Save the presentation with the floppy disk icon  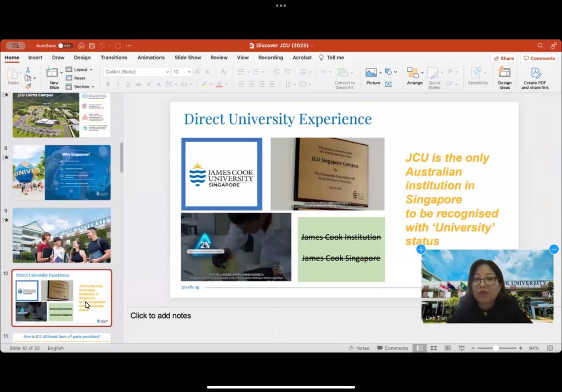click(92, 46)
